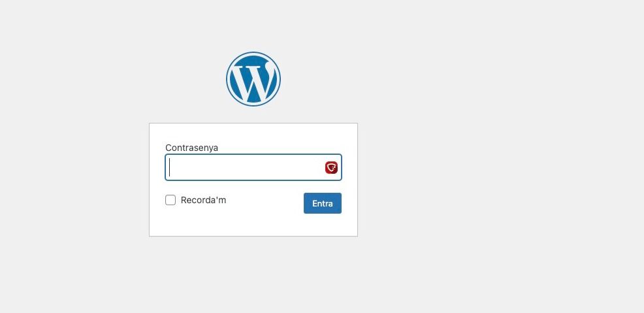The height and width of the screenshot is (313, 644).
Task: Activate the red autofill badge in password box
Action: (x=331, y=167)
